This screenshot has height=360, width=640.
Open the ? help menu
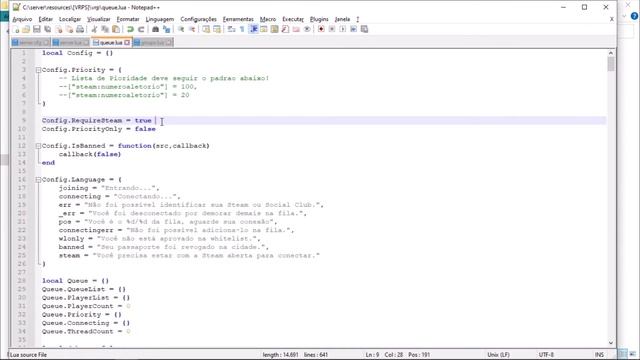click(x=358, y=19)
